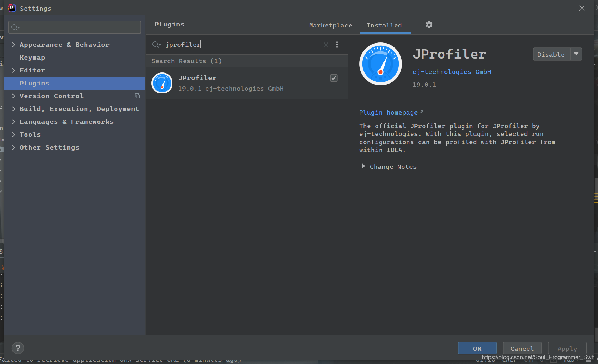Click the JProfiler icon in search results

(162, 83)
